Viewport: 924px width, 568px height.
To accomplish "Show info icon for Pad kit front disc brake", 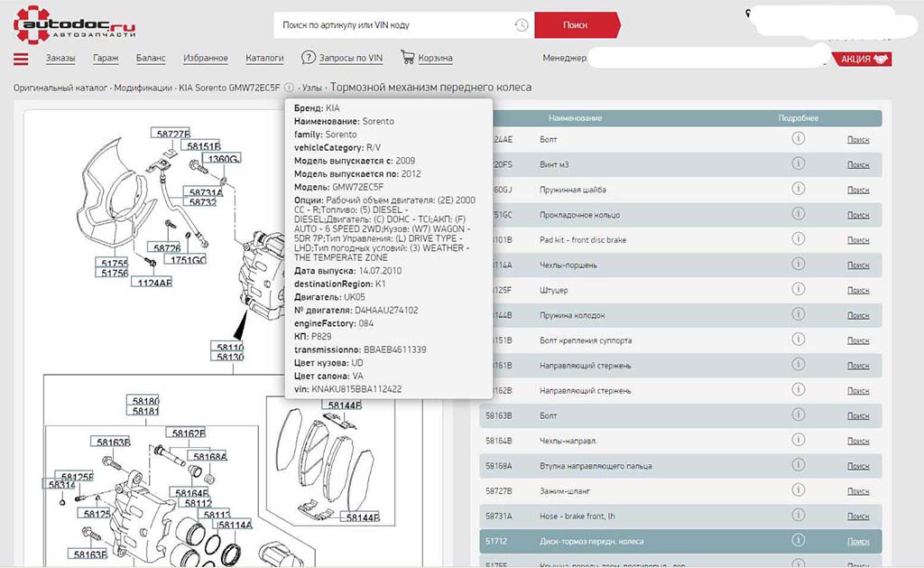I will coord(798,239).
